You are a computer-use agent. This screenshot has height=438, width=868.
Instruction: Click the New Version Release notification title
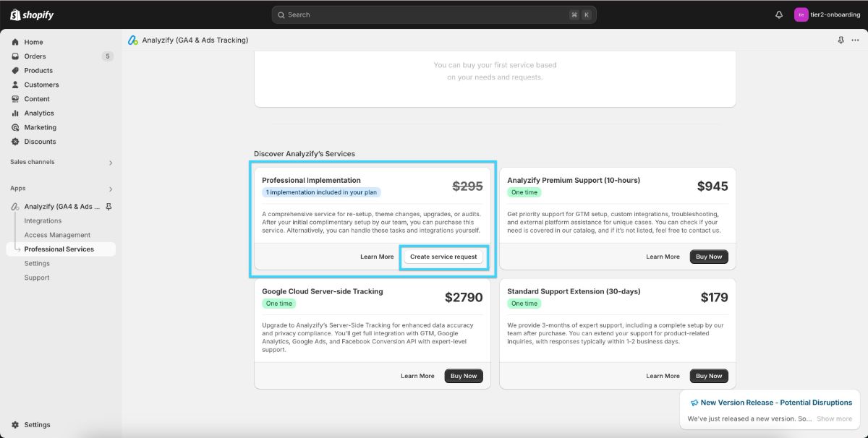pyautogui.click(x=776, y=403)
